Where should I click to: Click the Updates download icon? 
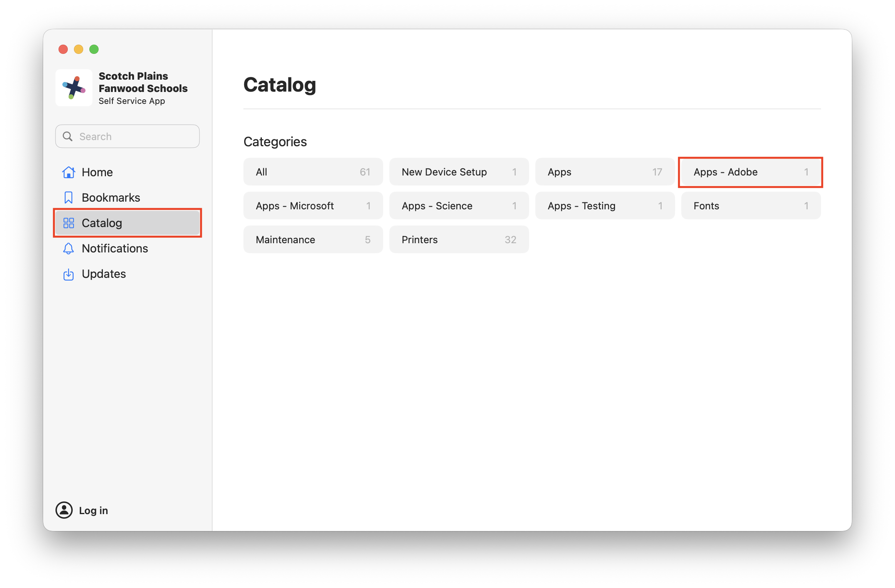point(69,274)
